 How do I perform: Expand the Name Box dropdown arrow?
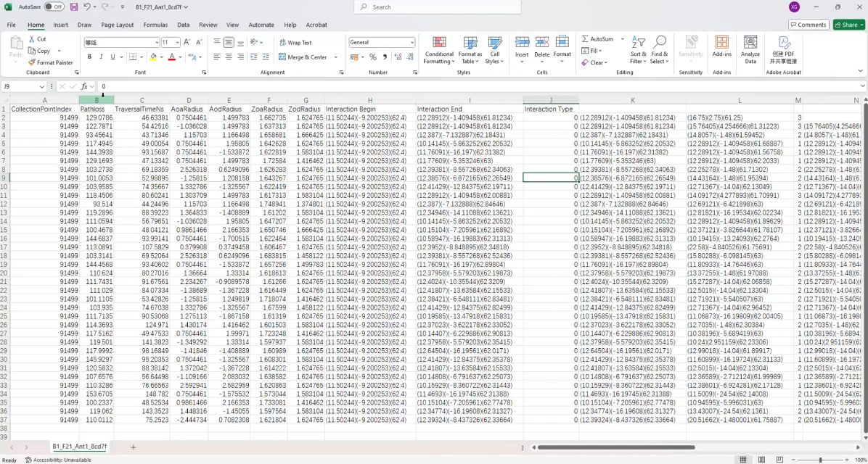point(41,87)
